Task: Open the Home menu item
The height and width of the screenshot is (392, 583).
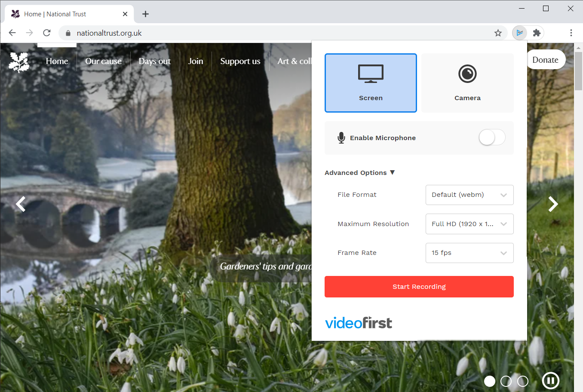Action: pyautogui.click(x=57, y=61)
